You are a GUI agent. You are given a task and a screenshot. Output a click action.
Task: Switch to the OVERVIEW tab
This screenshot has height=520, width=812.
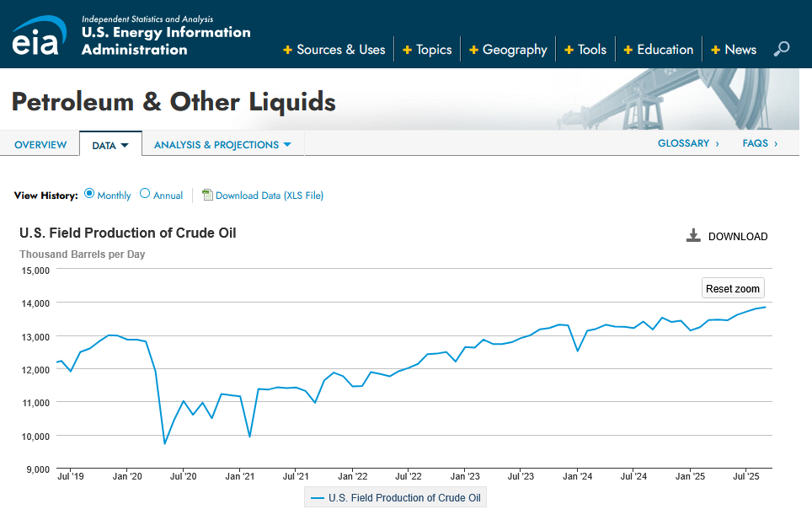[x=40, y=145]
